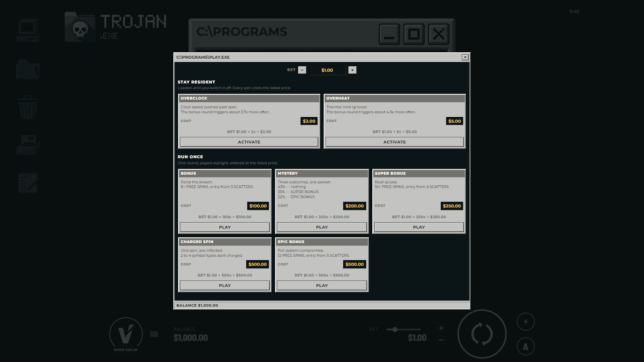Open the computer desktop icon
The image size is (644, 362).
[x=29, y=31]
